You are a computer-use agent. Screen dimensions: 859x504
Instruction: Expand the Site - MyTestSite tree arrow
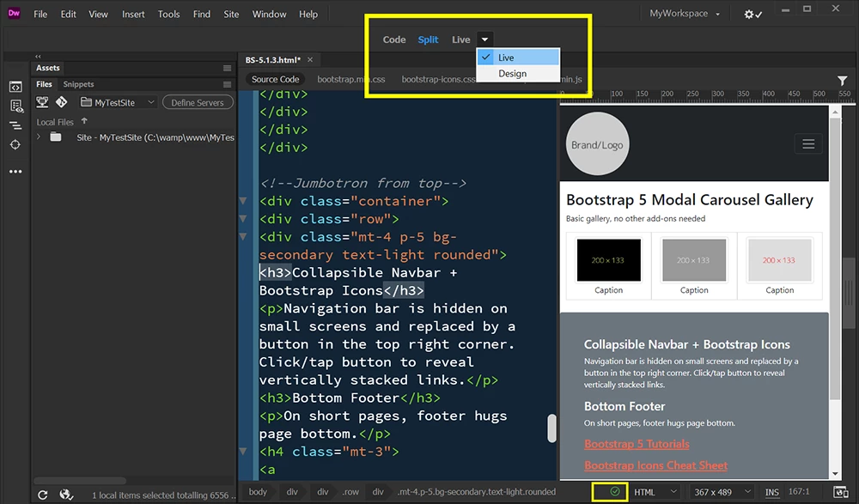pyautogui.click(x=39, y=137)
